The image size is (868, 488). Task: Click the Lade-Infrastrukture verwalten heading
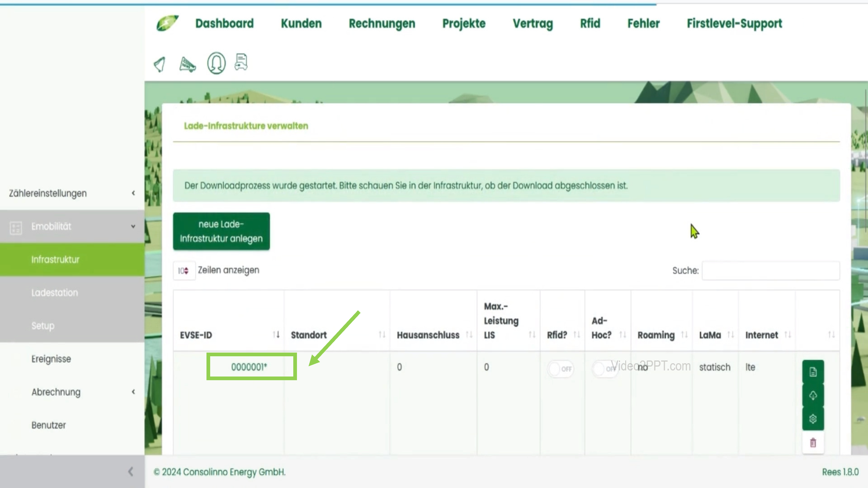click(x=246, y=126)
